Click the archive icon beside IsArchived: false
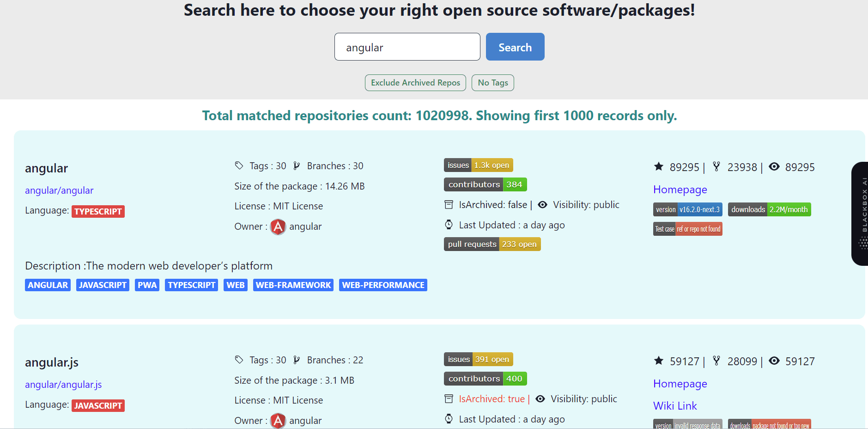The image size is (868, 429). coord(449,204)
